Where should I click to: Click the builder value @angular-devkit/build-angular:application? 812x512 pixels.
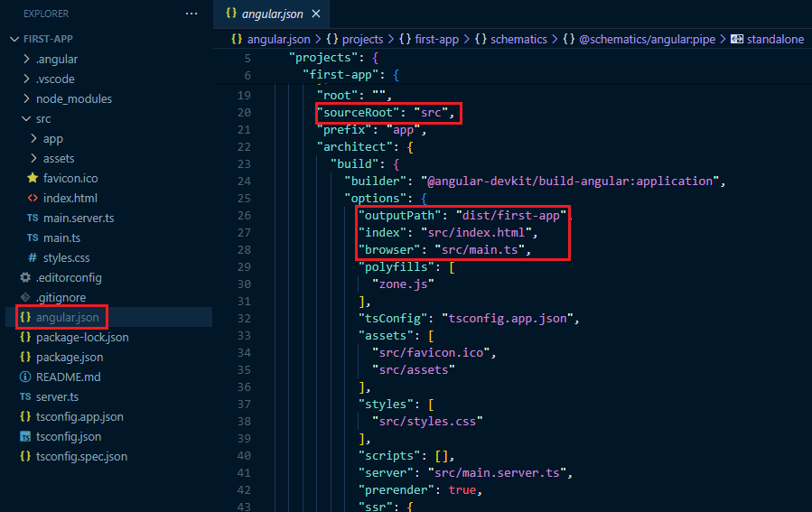click(570, 182)
